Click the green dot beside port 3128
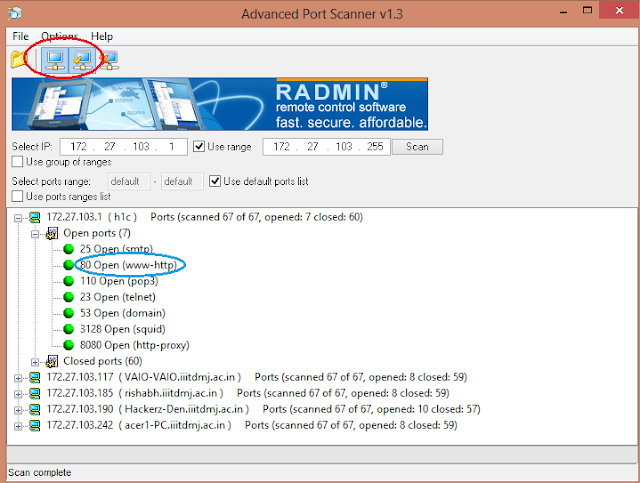The width and height of the screenshot is (640, 483). [x=69, y=329]
